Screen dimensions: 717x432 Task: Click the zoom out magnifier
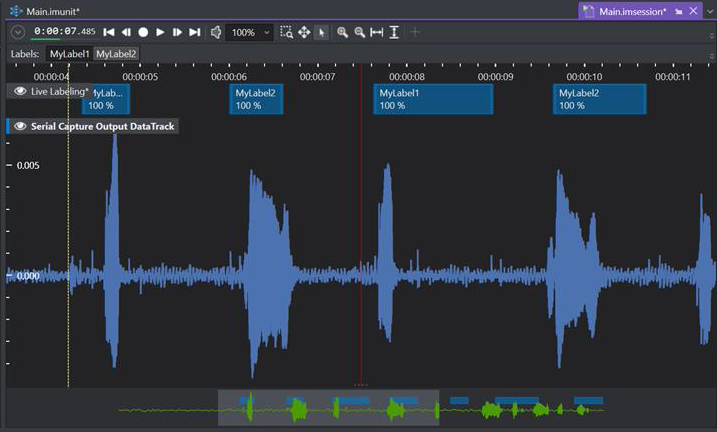click(360, 32)
